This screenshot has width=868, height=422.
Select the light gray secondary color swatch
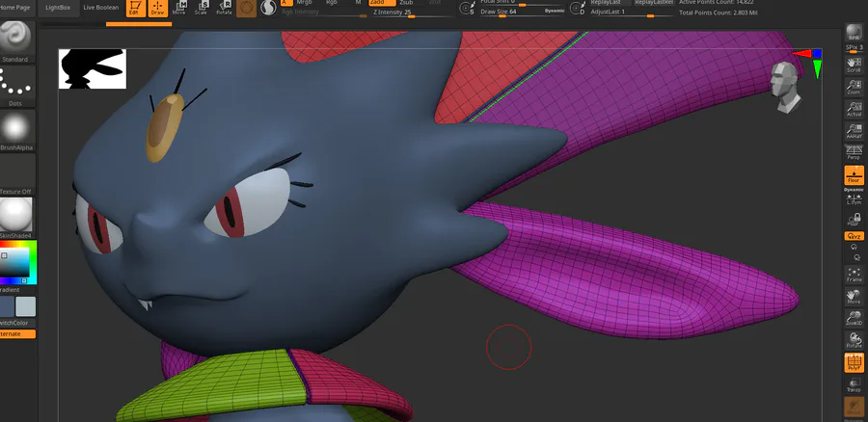[25, 306]
